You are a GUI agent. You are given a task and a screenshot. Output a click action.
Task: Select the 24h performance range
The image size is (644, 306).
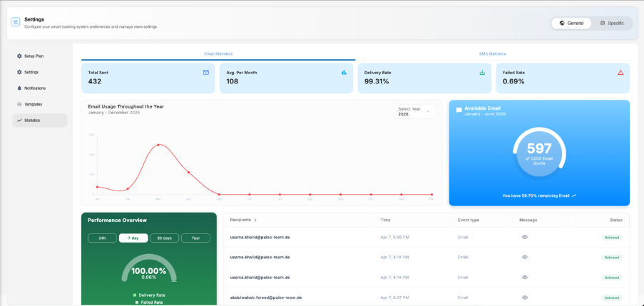pyautogui.click(x=102, y=238)
